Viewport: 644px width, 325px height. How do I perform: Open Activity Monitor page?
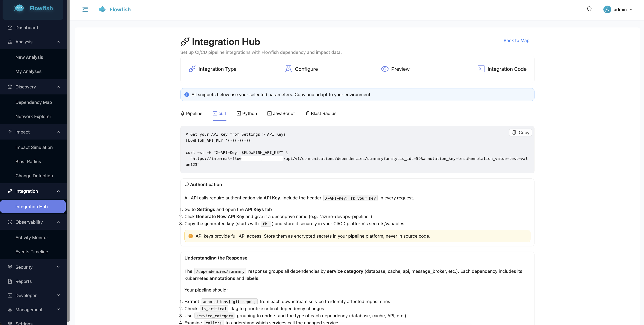pyautogui.click(x=32, y=237)
